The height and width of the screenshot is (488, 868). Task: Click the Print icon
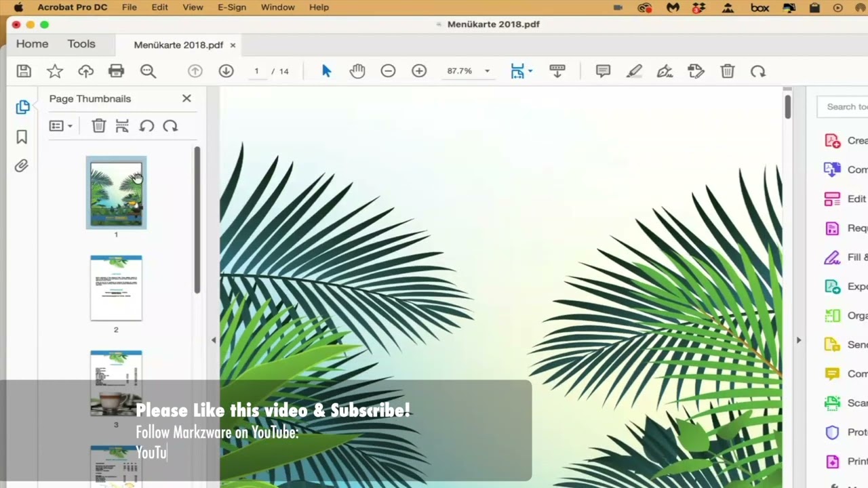click(117, 71)
